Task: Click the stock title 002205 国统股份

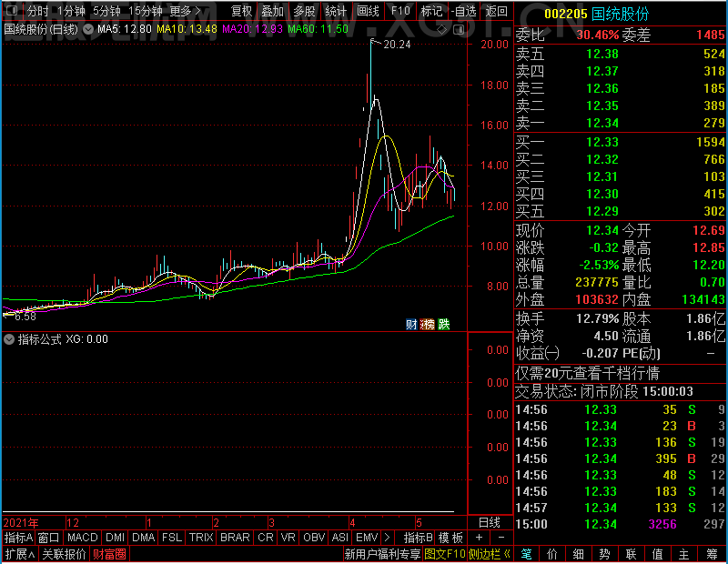Action: pos(596,14)
